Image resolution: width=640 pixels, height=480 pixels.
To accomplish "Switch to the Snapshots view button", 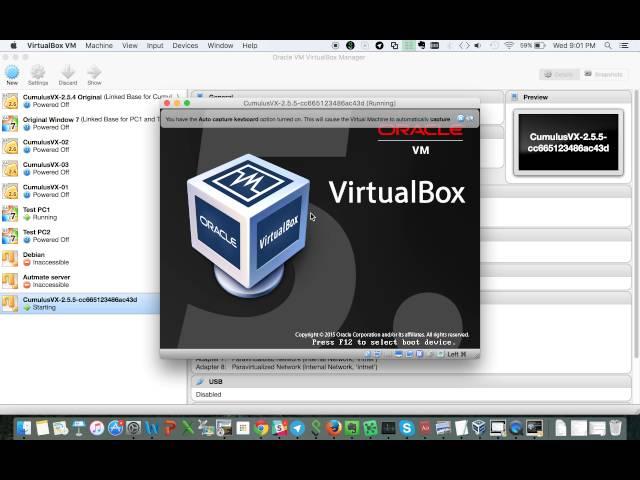I will pyautogui.click(x=603, y=74).
